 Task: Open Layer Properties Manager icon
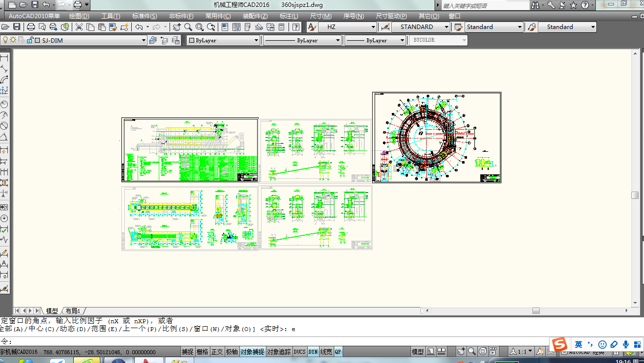click(x=153, y=40)
